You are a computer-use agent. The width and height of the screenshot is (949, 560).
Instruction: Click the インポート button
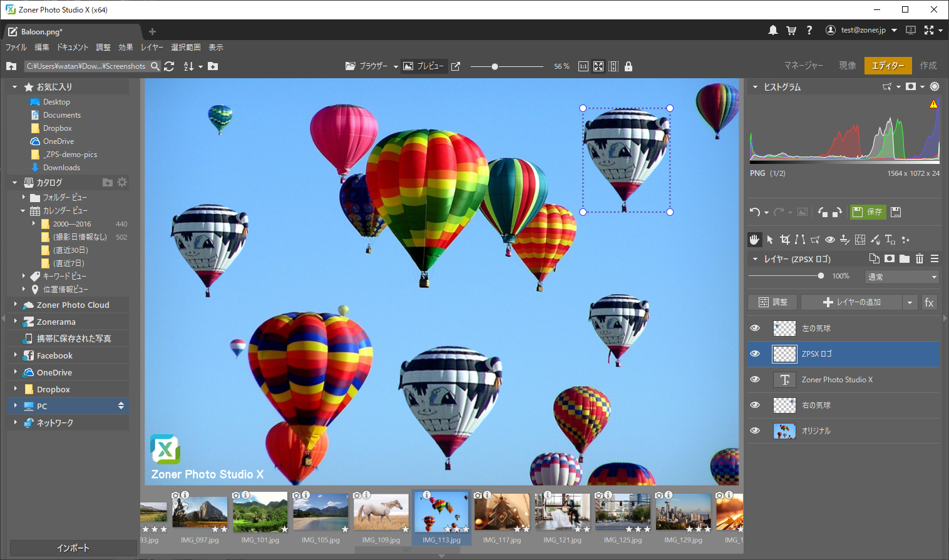click(x=73, y=547)
